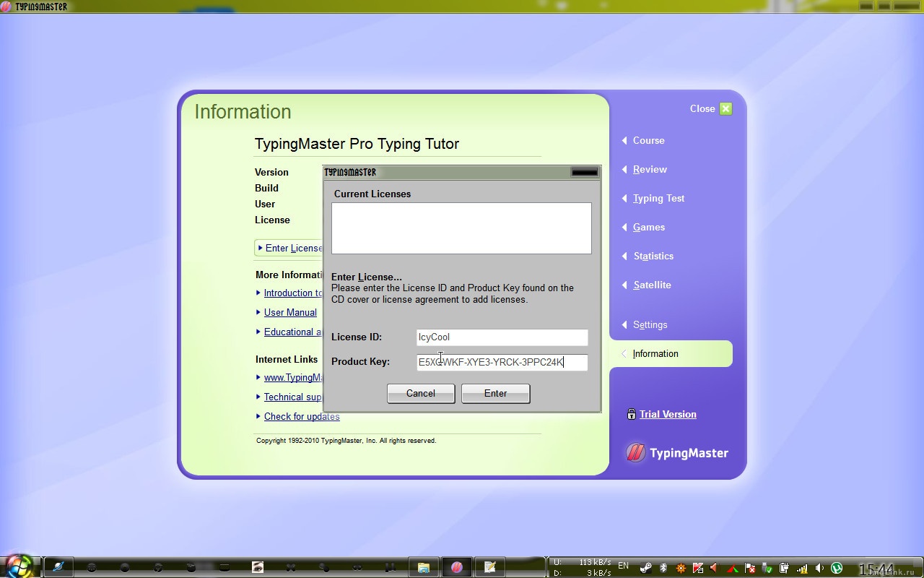Viewport: 924px width, 578px height.
Task: Open the Introduction link under More Information
Action: (293, 293)
